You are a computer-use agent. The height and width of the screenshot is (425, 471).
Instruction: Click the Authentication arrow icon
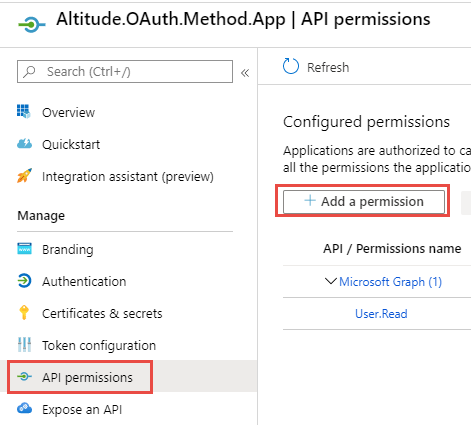[24, 281]
